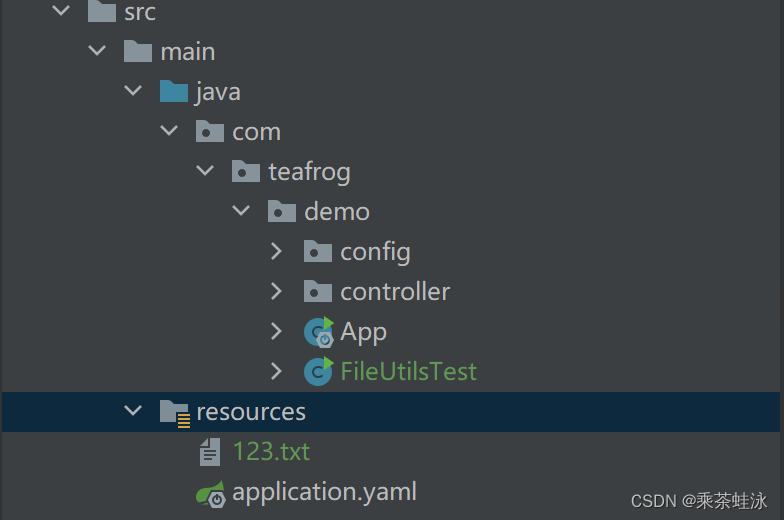Click the application.yaml Spring config icon
784x520 pixels.
(x=210, y=494)
